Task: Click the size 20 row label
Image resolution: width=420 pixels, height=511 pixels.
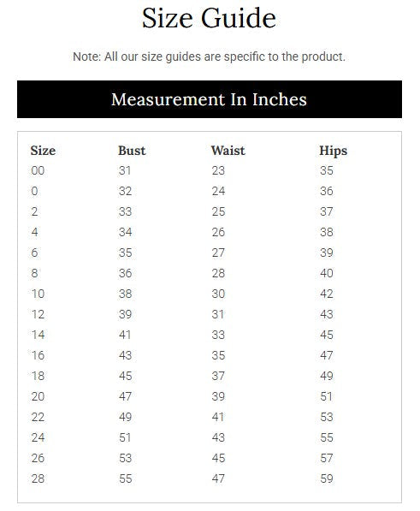Action: click(x=38, y=396)
